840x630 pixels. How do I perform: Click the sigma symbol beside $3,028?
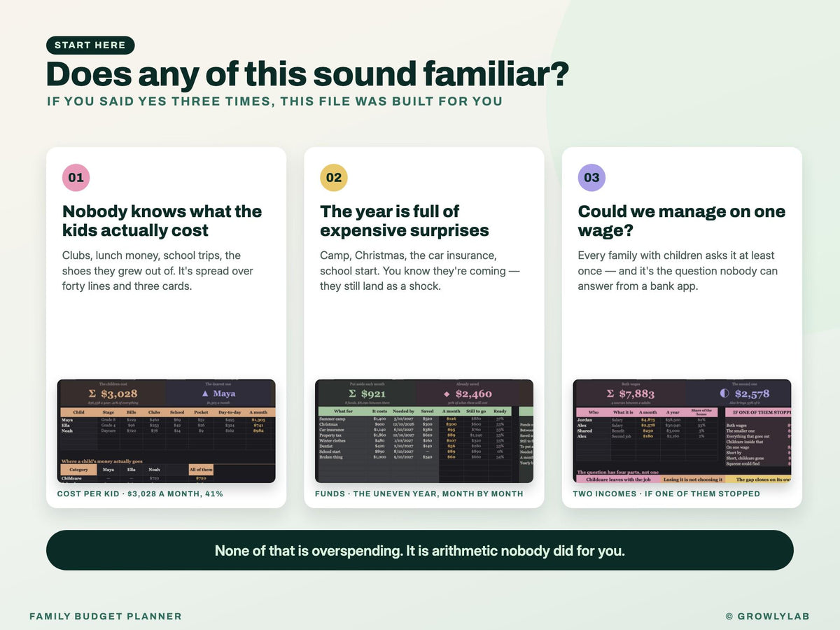point(92,394)
